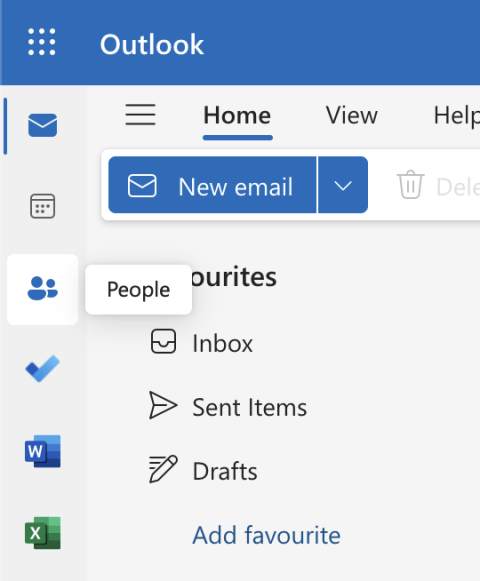This screenshot has width=480, height=581.
Task: Select the Home ribbon tab
Action: 237,115
